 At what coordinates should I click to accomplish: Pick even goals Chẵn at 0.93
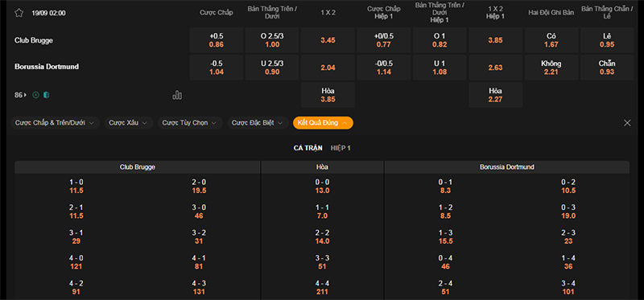click(607, 68)
